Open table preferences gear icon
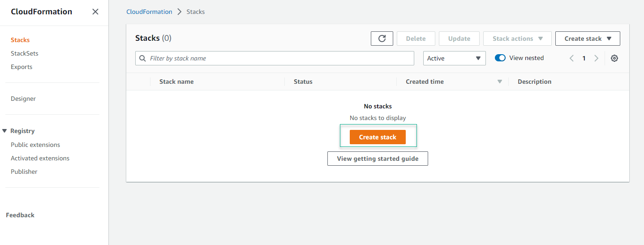Image resolution: width=644 pixels, height=245 pixels. [x=614, y=58]
